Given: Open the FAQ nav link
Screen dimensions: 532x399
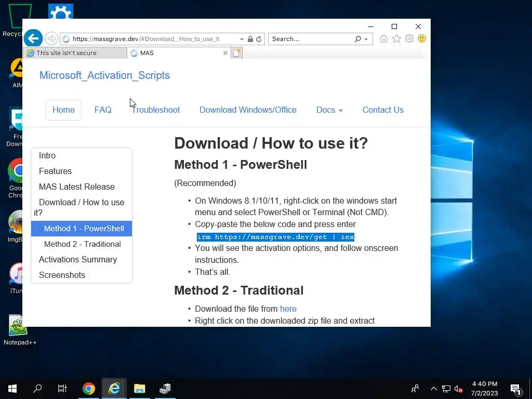Looking at the screenshot, I should [x=103, y=110].
